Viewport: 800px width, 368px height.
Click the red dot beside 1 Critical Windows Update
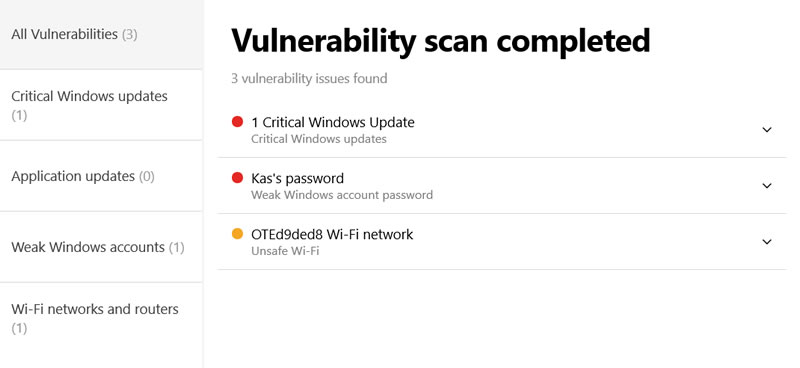point(237,122)
